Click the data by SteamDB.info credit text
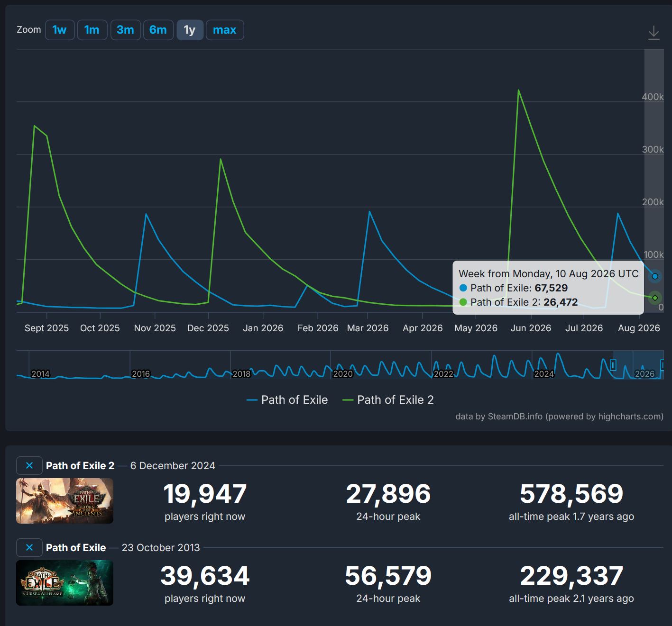 pyautogui.click(x=560, y=417)
